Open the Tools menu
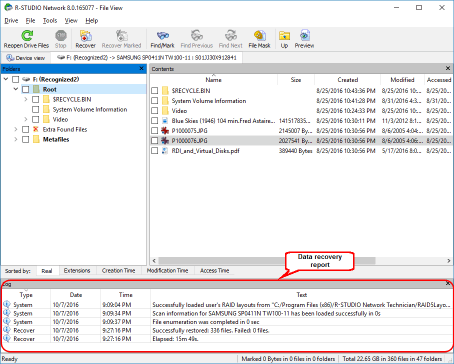 pyautogui.click(x=50, y=21)
